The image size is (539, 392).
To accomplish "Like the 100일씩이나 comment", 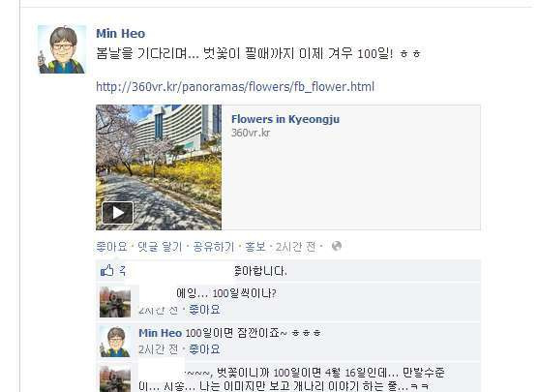I will pyautogui.click(x=204, y=310).
